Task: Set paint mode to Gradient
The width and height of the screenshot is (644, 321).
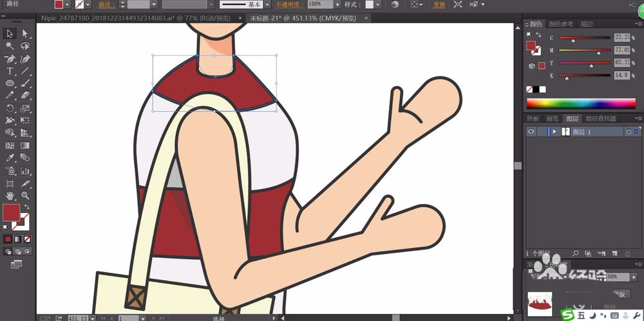Action: pos(17,239)
